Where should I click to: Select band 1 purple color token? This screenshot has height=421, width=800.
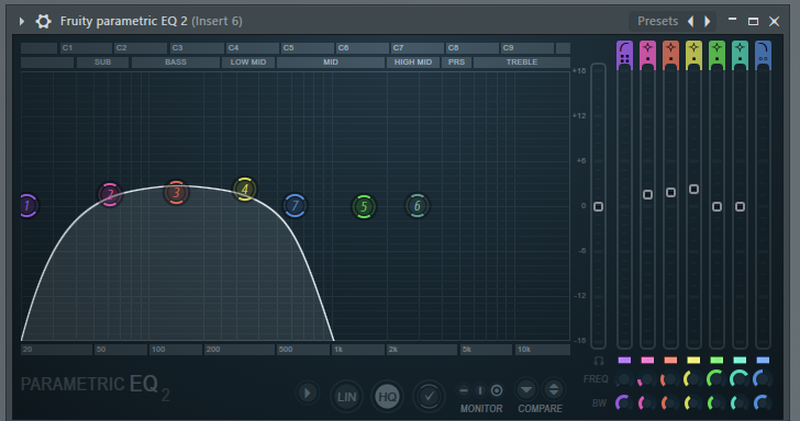624,360
